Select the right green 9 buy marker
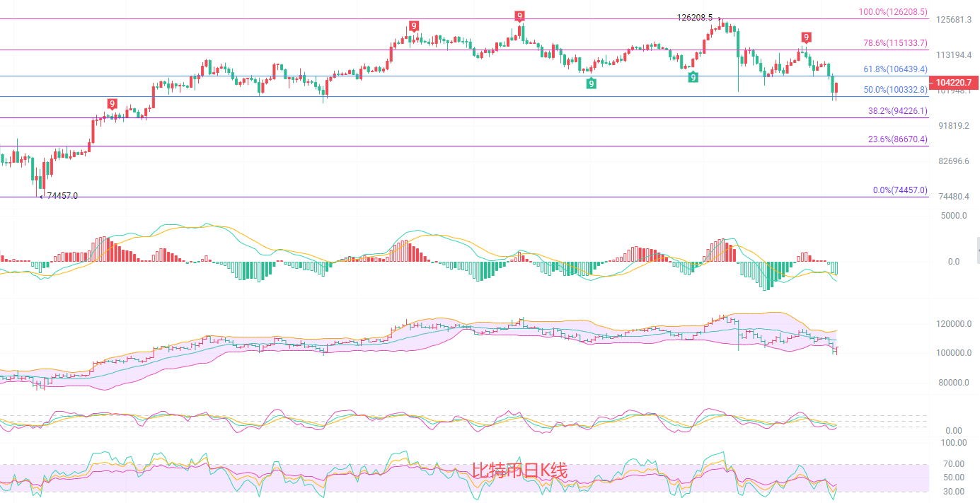 (693, 76)
